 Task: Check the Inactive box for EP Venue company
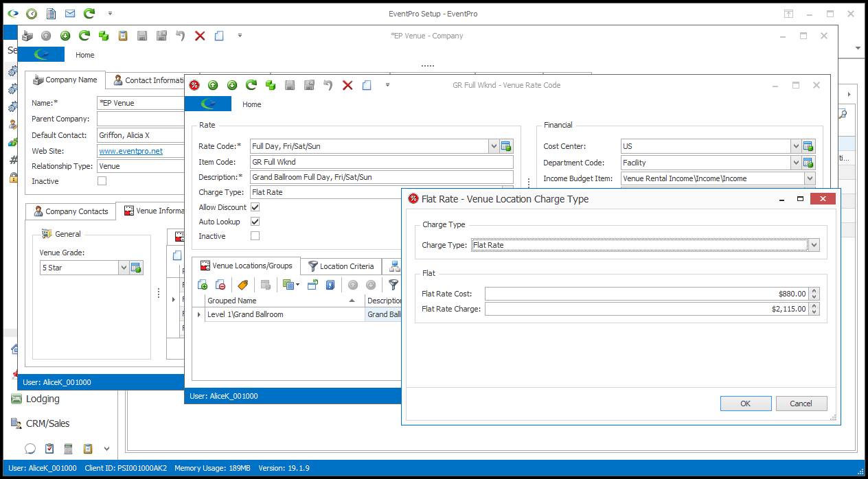(x=102, y=181)
